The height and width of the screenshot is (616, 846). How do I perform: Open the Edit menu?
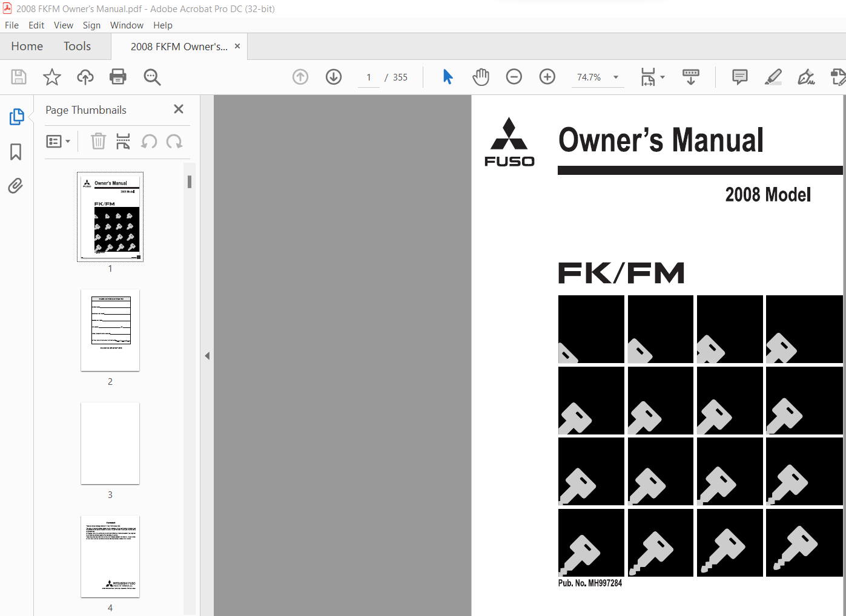coord(36,25)
